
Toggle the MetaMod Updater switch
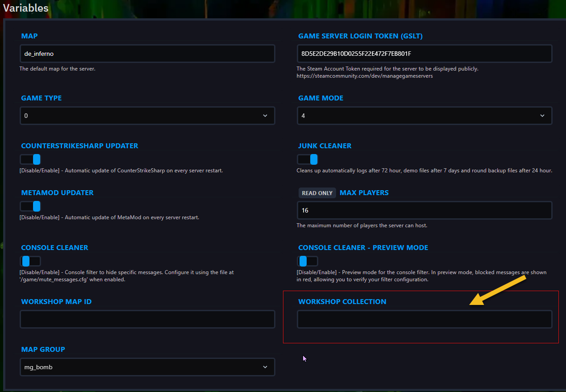(30, 206)
